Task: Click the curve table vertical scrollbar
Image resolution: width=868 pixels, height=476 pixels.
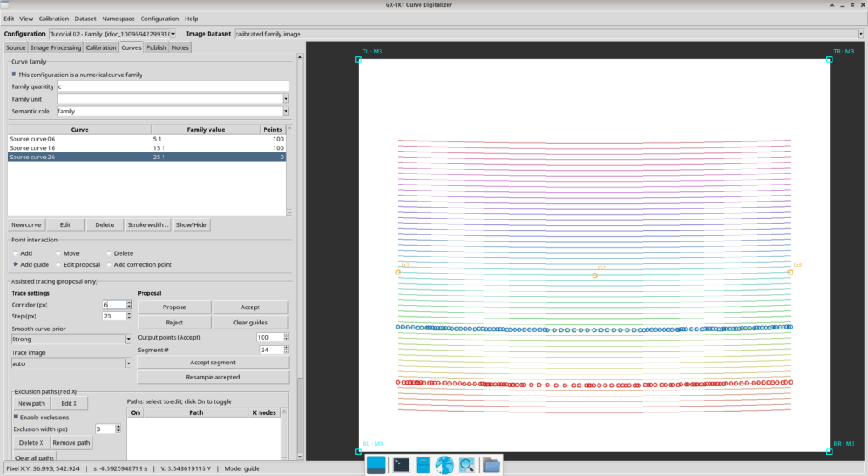Action: (289, 170)
